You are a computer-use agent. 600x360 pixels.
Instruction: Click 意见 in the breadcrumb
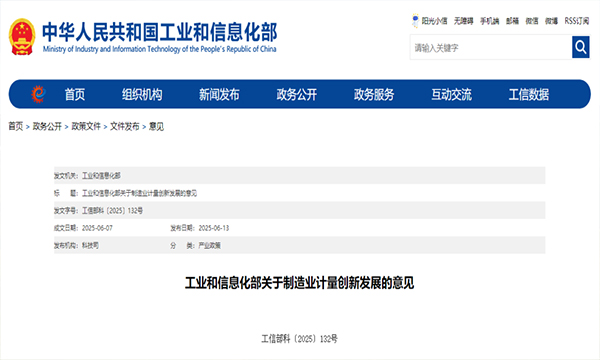(x=156, y=126)
